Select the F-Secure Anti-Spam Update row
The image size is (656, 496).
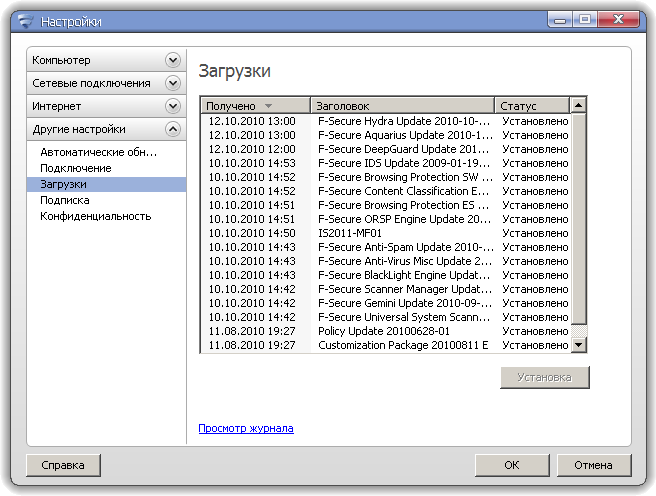tap(386, 247)
